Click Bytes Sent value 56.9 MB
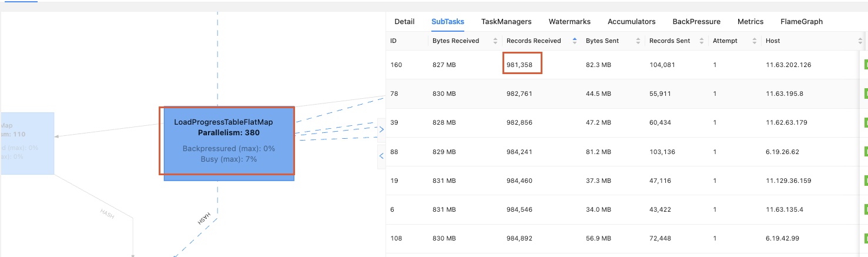Screen dimensions: 868x257 point(598,238)
